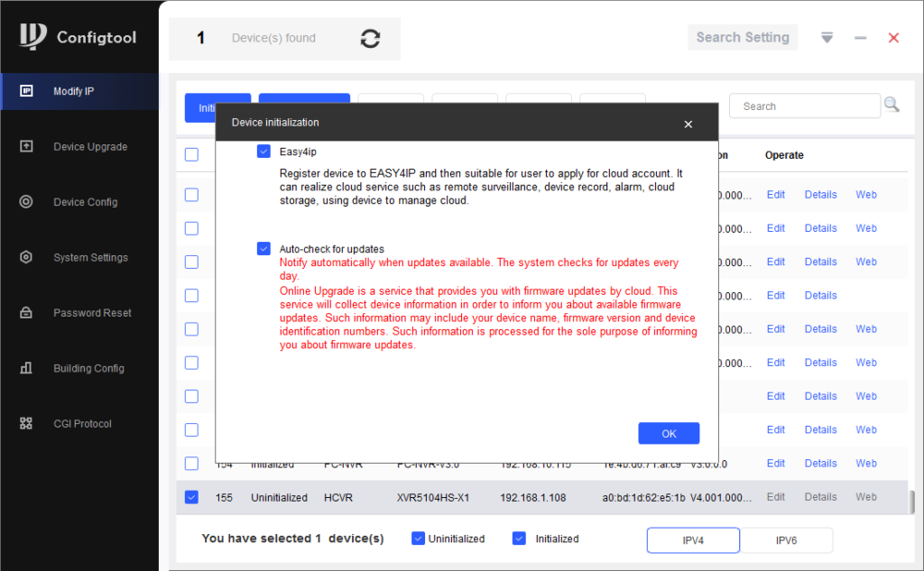Viewport: 924px width, 571px height.
Task: Toggle the Initialized filter checkbox
Action: click(519, 539)
